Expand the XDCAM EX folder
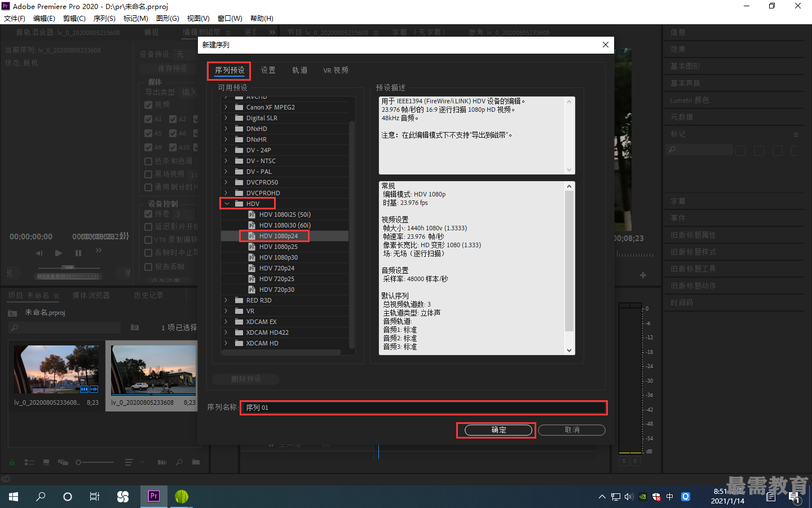 [x=227, y=322]
